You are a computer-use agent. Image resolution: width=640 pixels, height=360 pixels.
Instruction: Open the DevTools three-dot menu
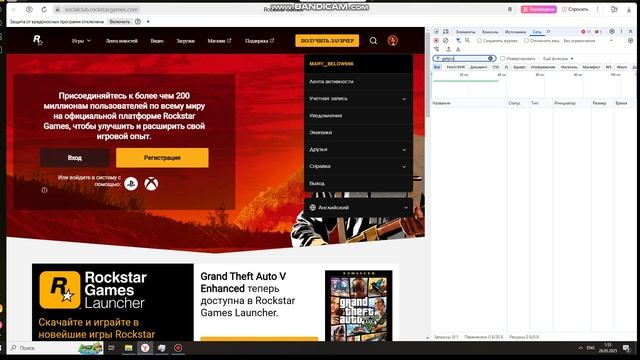(622, 31)
